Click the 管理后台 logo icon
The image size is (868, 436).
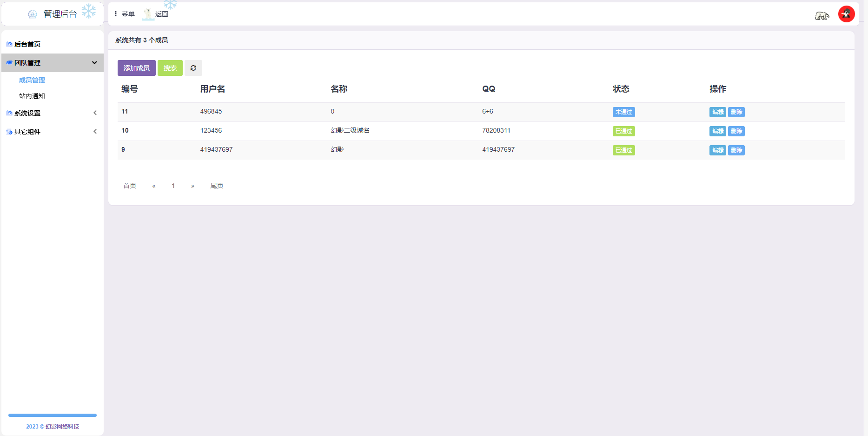pos(32,14)
